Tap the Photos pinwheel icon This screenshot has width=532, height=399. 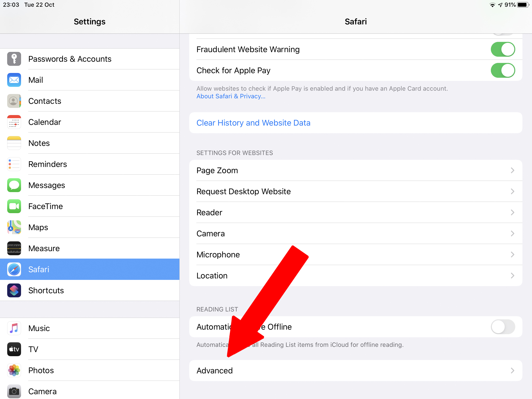14,370
